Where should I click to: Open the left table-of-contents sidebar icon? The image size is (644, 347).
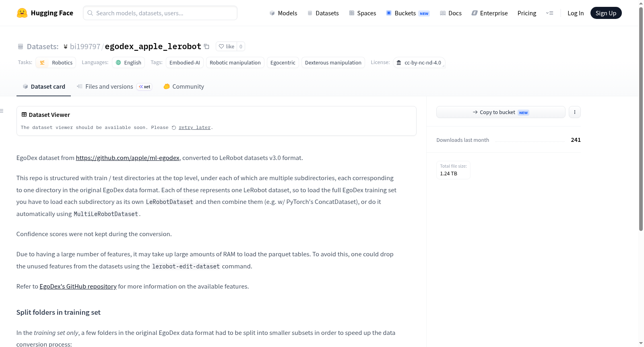[x=2, y=111]
